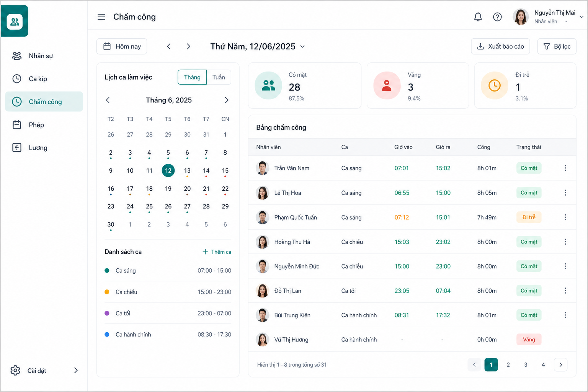Click Xuất báo cáo export button
This screenshot has height=392, width=588.
tap(500, 46)
